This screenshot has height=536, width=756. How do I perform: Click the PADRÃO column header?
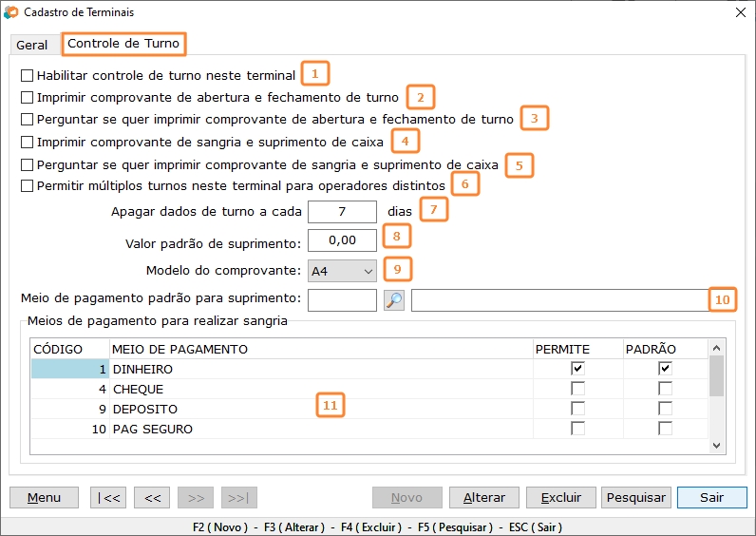pos(666,349)
